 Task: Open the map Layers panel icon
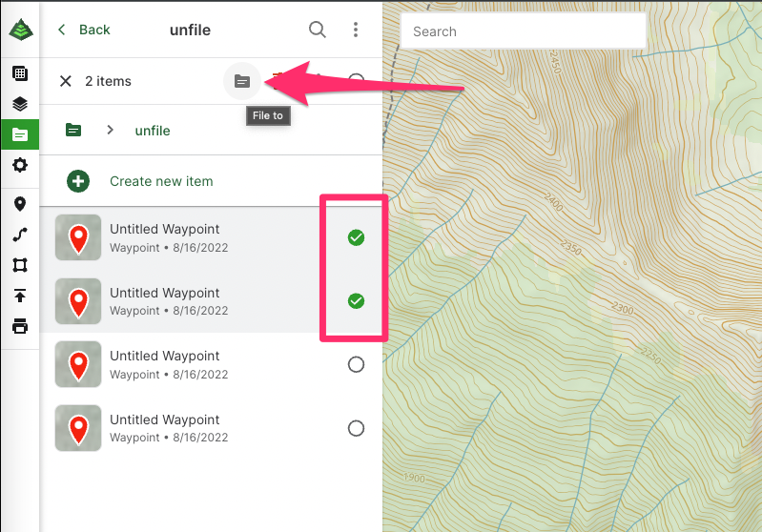click(x=20, y=104)
